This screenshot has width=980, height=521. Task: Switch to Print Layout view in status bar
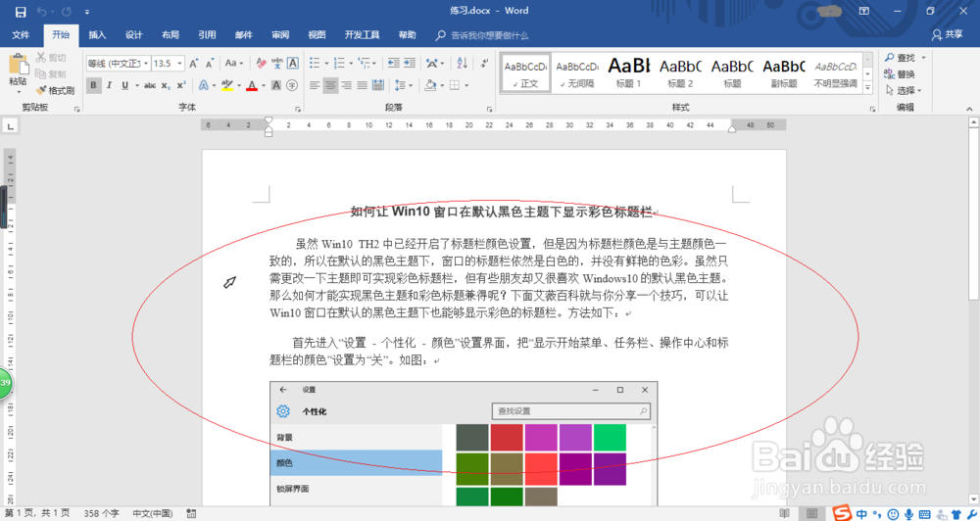811,513
